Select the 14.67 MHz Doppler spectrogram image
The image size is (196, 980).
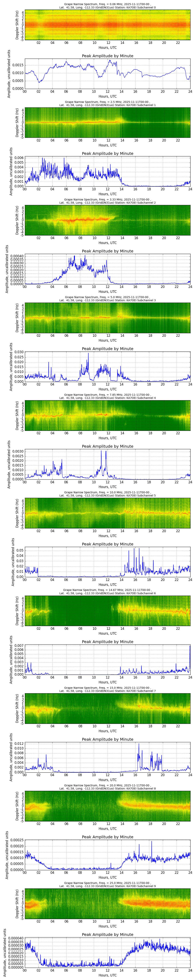click(x=107, y=611)
